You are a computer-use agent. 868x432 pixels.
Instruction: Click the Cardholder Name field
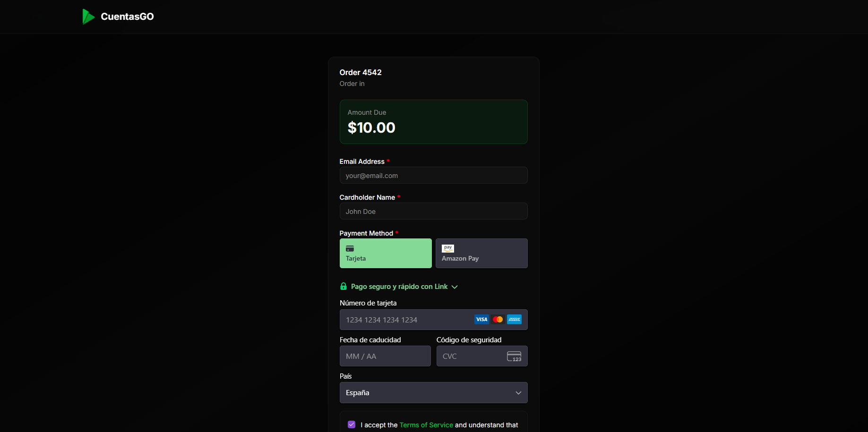coord(433,212)
